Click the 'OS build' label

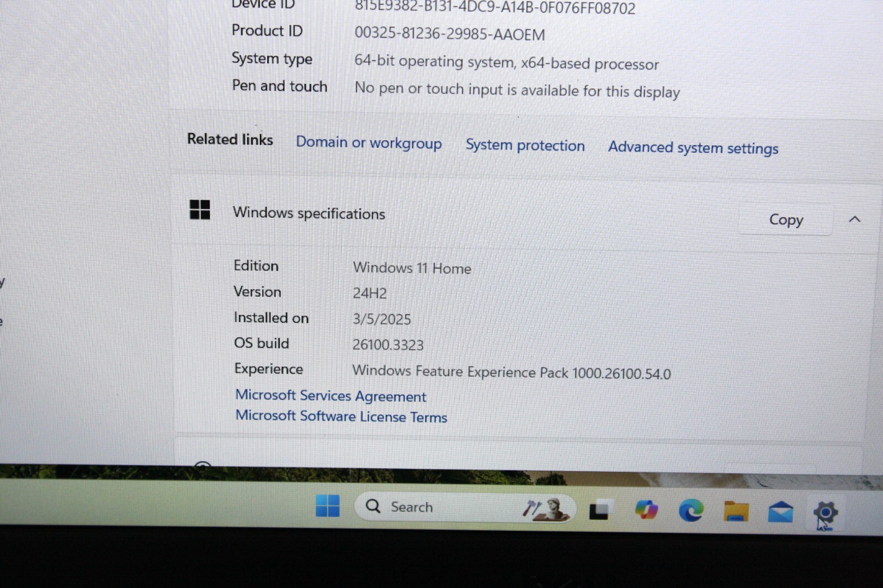tap(262, 343)
